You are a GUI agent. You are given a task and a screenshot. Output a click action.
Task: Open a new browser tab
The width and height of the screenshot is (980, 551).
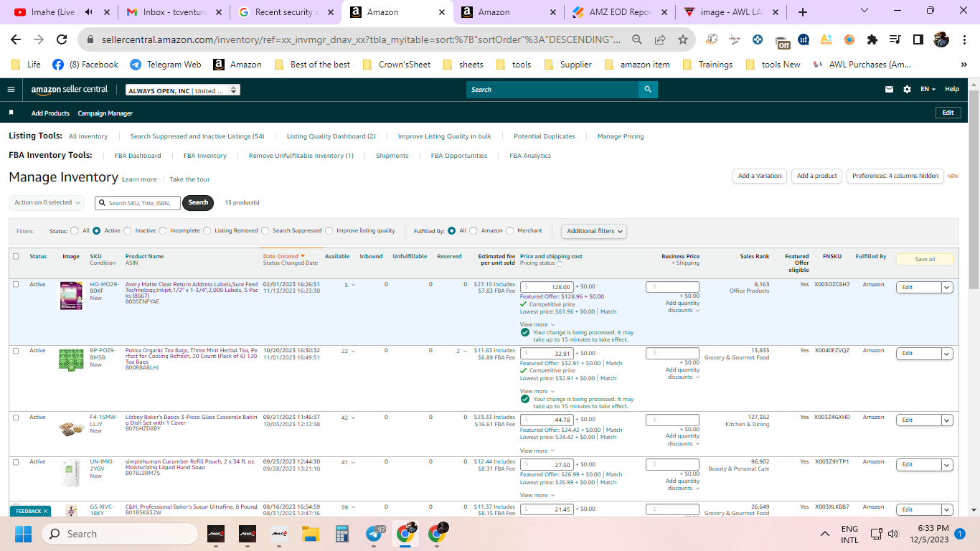click(803, 12)
